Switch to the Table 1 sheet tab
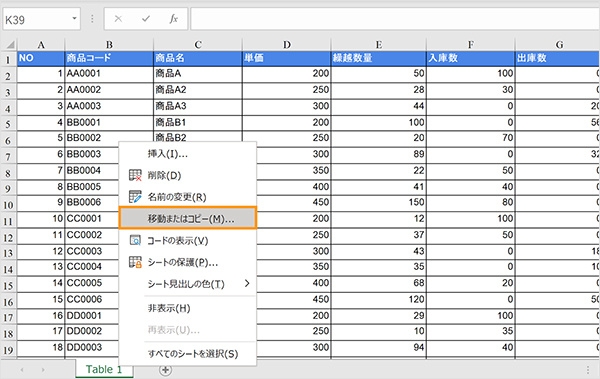 click(104, 369)
